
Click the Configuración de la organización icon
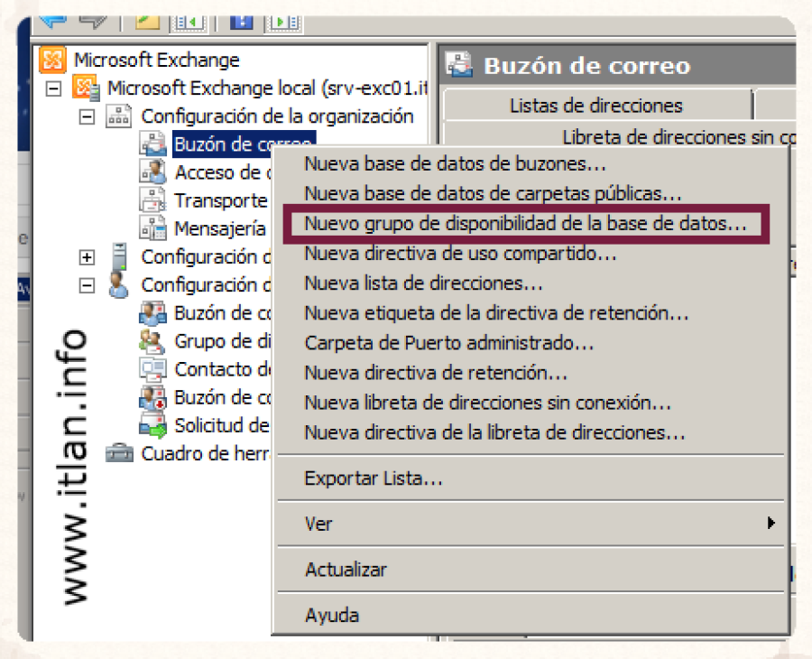coord(119,116)
